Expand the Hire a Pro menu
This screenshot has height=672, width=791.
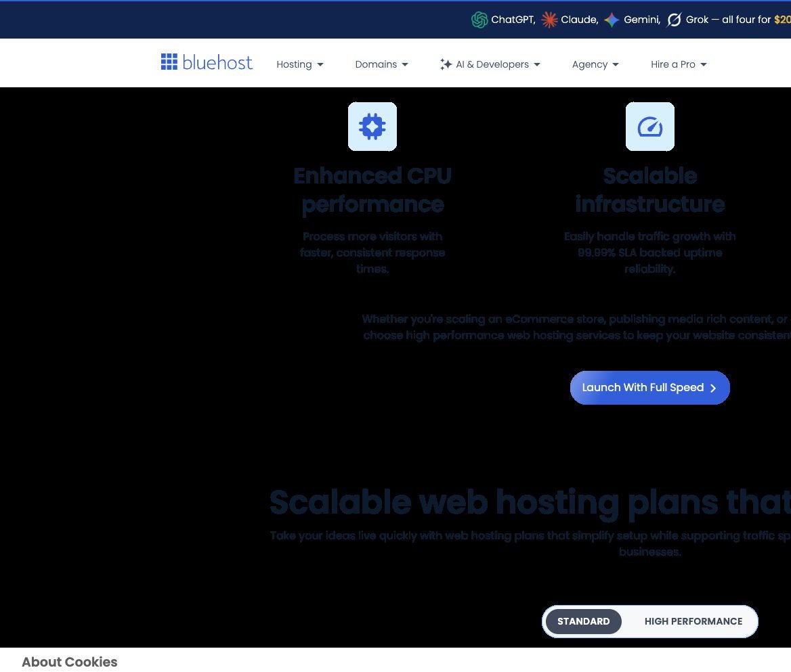(x=679, y=64)
